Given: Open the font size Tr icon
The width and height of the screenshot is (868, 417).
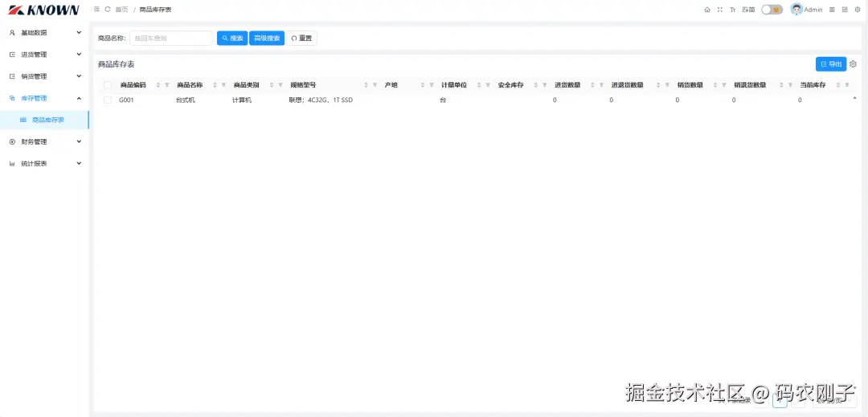Looking at the screenshot, I should pyautogui.click(x=732, y=10).
